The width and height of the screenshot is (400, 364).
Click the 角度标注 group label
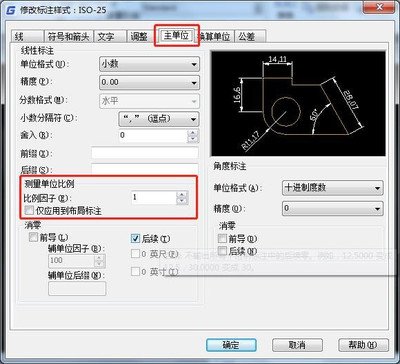[x=230, y=167]
